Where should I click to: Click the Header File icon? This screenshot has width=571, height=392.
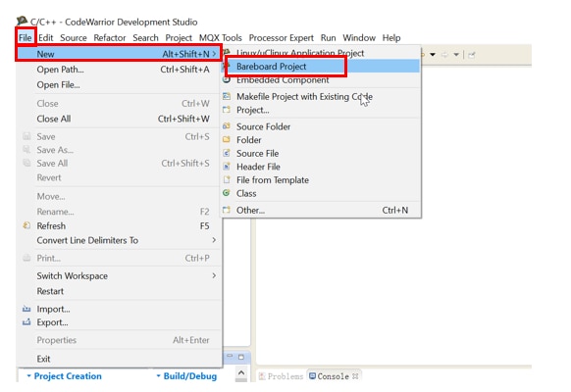[x=227, y=167]
